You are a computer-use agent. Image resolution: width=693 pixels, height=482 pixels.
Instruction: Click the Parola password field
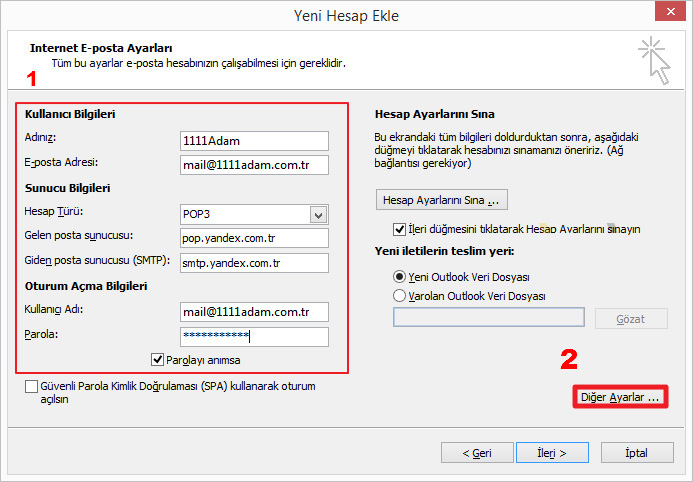[254, 336]
